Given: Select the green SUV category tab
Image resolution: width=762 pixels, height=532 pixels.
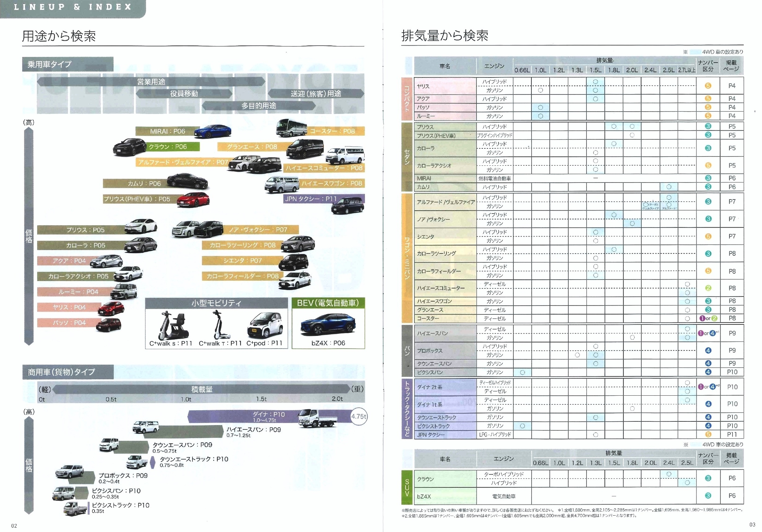Looking at the screenshot, I should (407, 487).
